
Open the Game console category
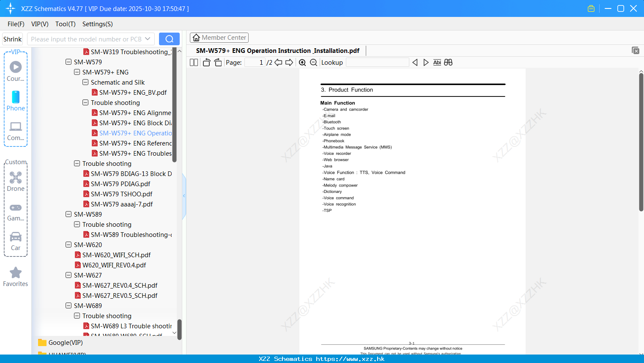[16, 212]
